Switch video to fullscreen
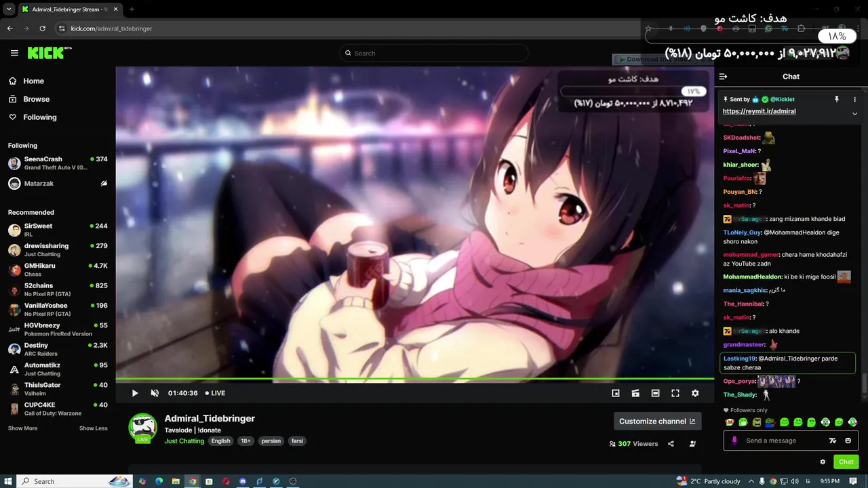The width and height of the screenshot is (868, 488). [675, 393]
